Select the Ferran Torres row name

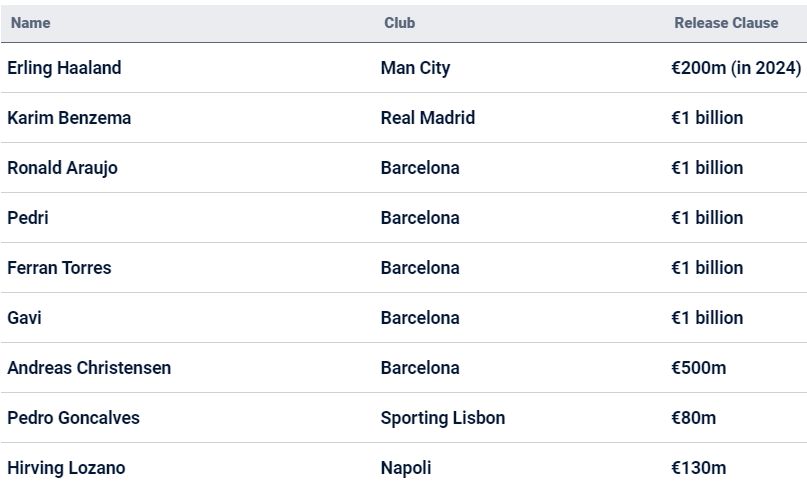click(x=59, y=268)
